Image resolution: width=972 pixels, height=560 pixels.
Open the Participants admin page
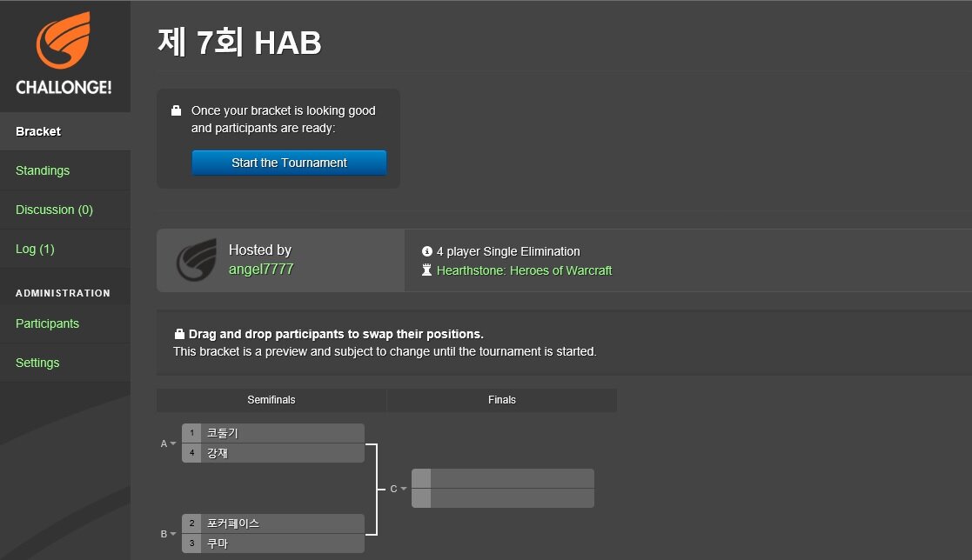click(x=47, y=323)
